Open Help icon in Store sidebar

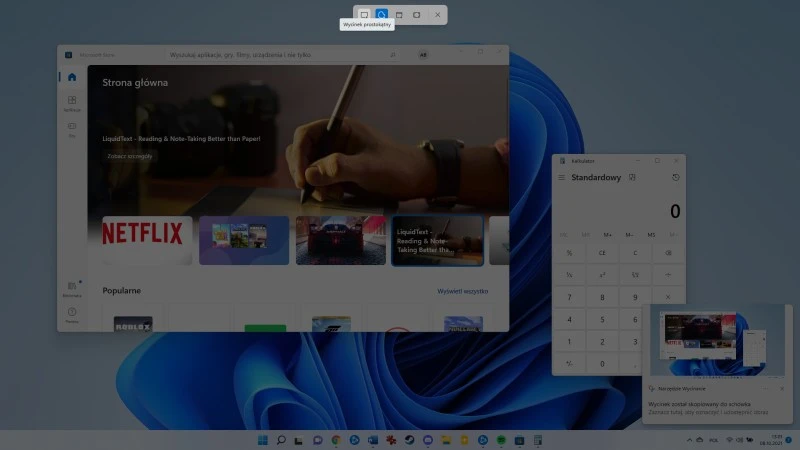click(x=72, y=315)
